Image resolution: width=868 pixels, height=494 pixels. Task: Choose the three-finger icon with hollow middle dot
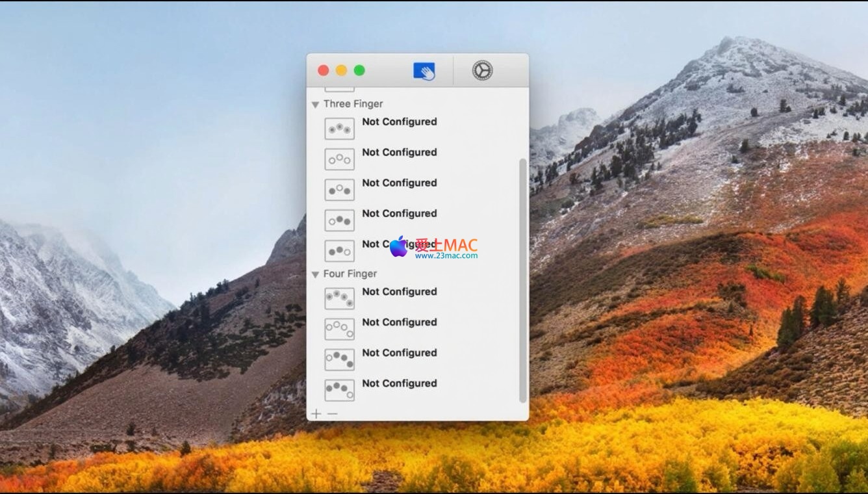click(339, 190)
